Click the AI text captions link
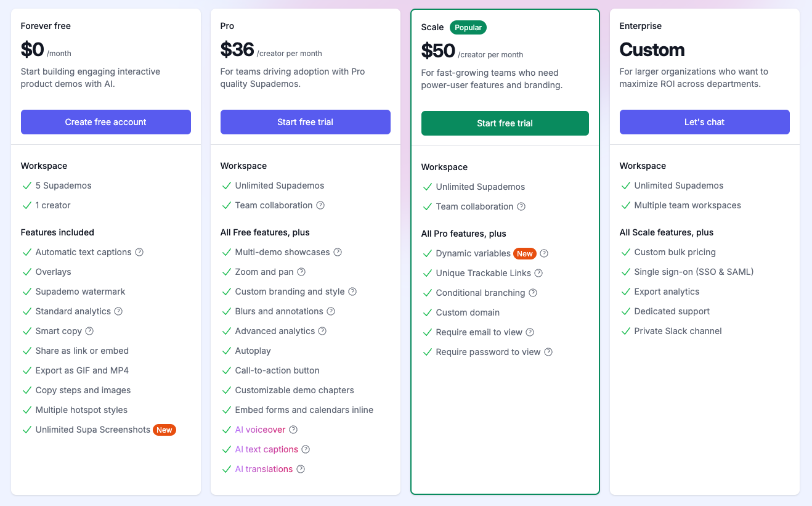The height and width of the screenshot is (506, 812). click(267, 449)
